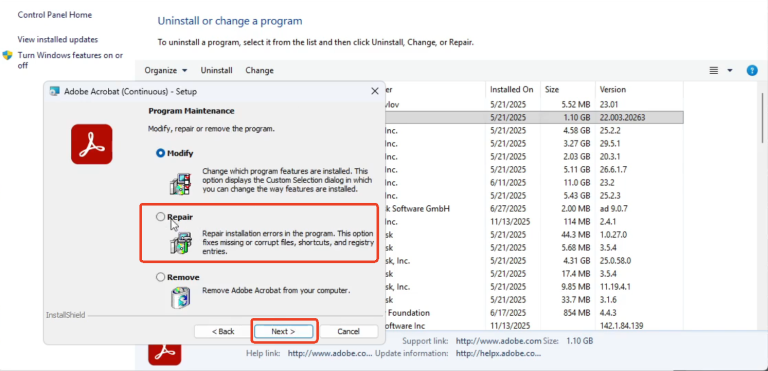Select the row with version 29.5.1

533,144
